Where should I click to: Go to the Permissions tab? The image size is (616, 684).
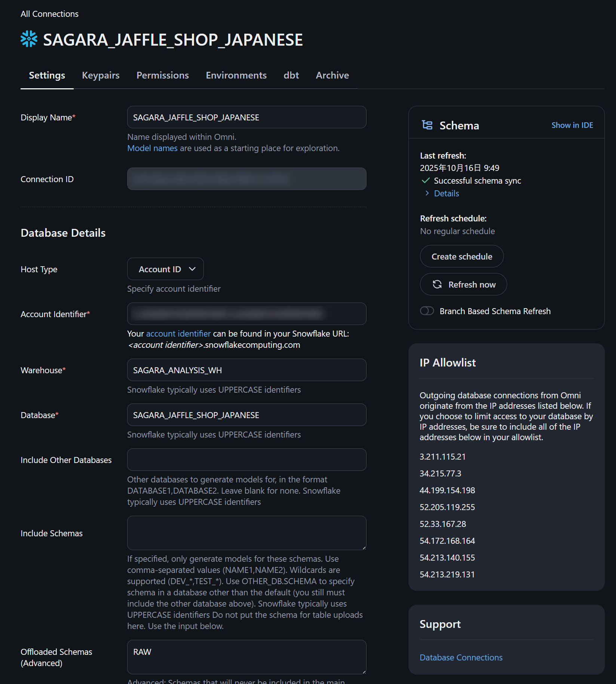(163, 75)
